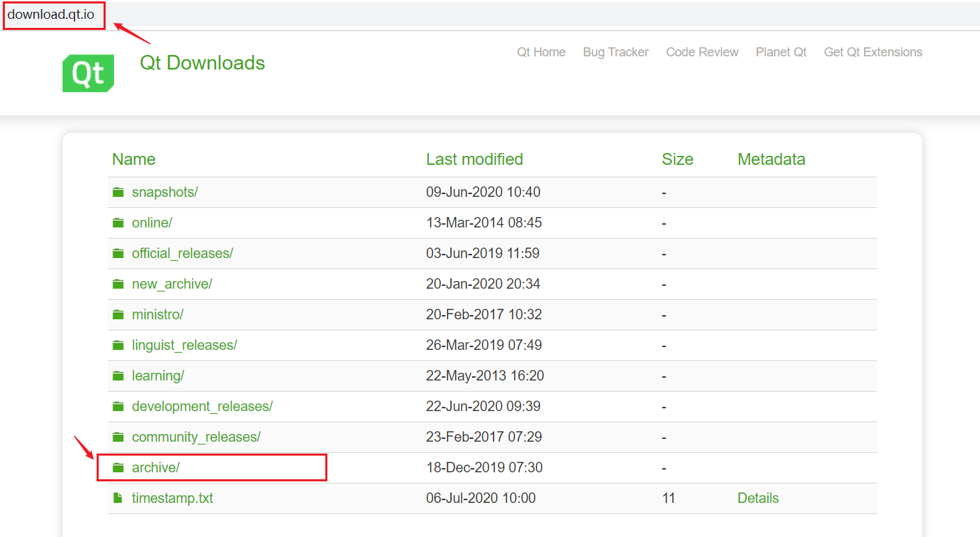The width and height of the screenshot is (980, 537).
Task: Sort by Name column header
Action: (133, 159)
